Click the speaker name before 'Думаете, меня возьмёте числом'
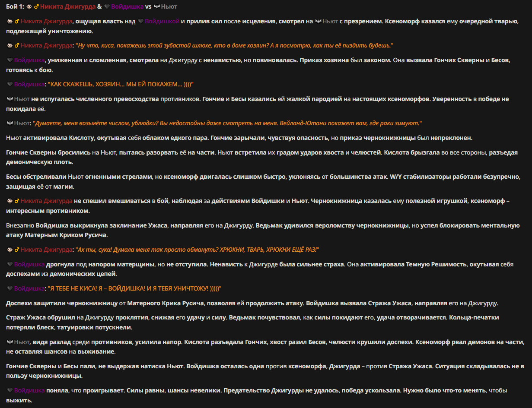This screenshot has height=408, width=532. pyautogui.click(x=22, y=123)
